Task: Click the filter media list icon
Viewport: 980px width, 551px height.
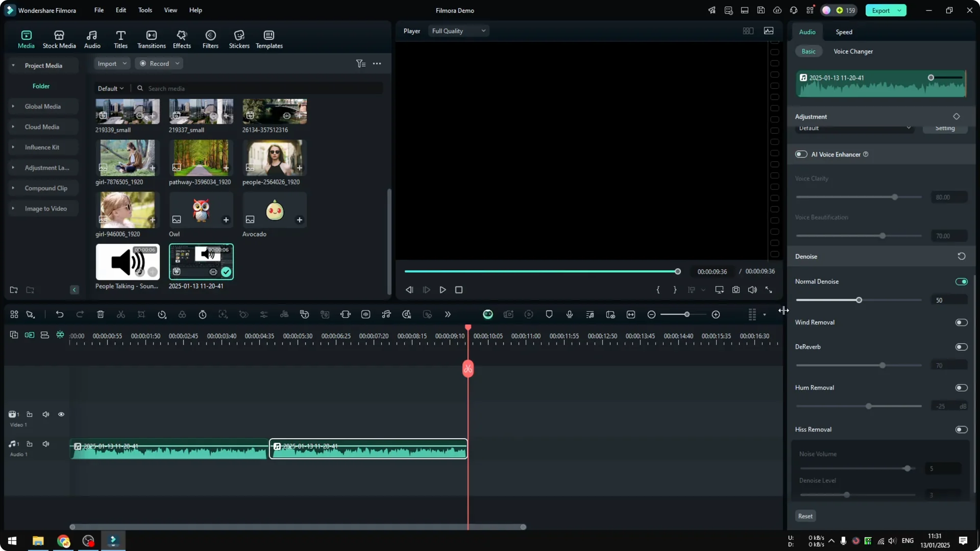Action: (x=361, y=64)
